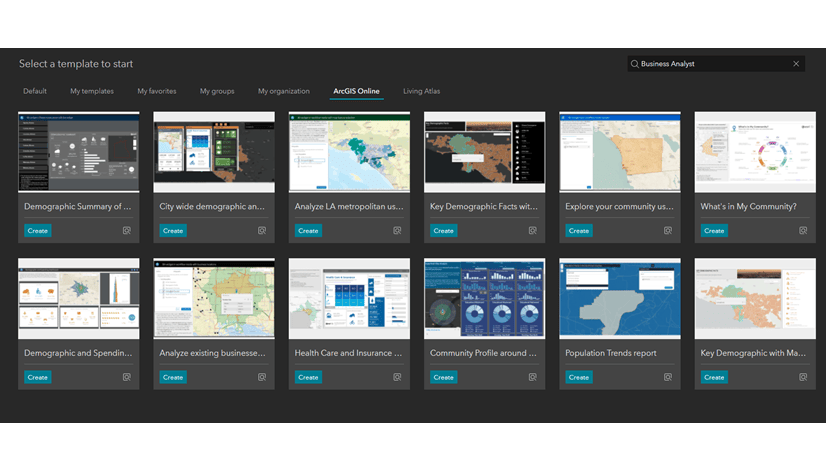
Task: Open My organization tab
Action: tap(283, 91)
